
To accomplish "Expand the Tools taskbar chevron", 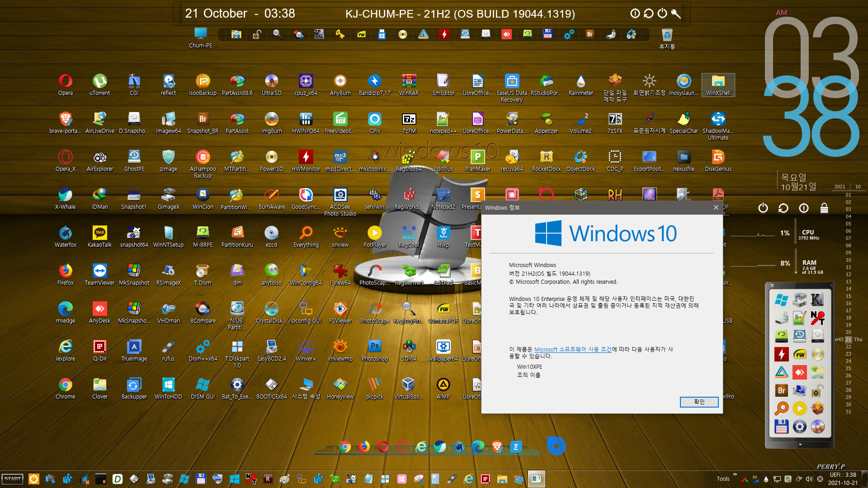I will (x=735, y=474).
